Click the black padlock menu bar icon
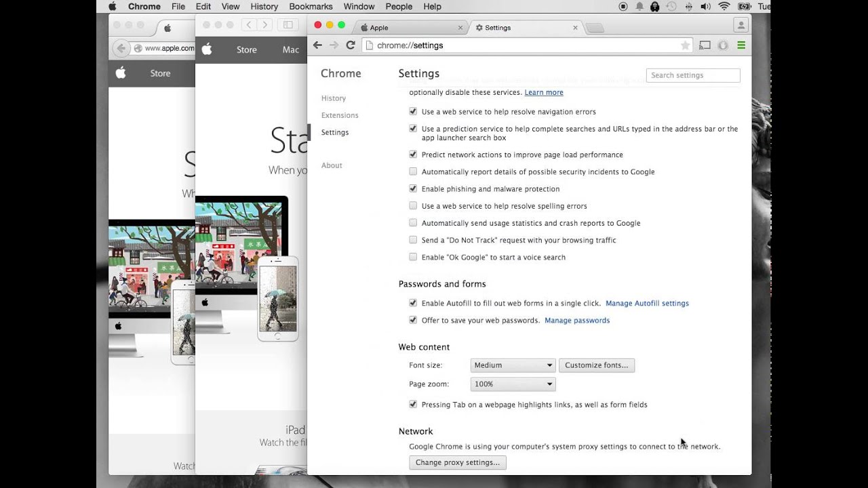Image resolution: width=868 pixels, height=488 pixels. tap(655, 7)
